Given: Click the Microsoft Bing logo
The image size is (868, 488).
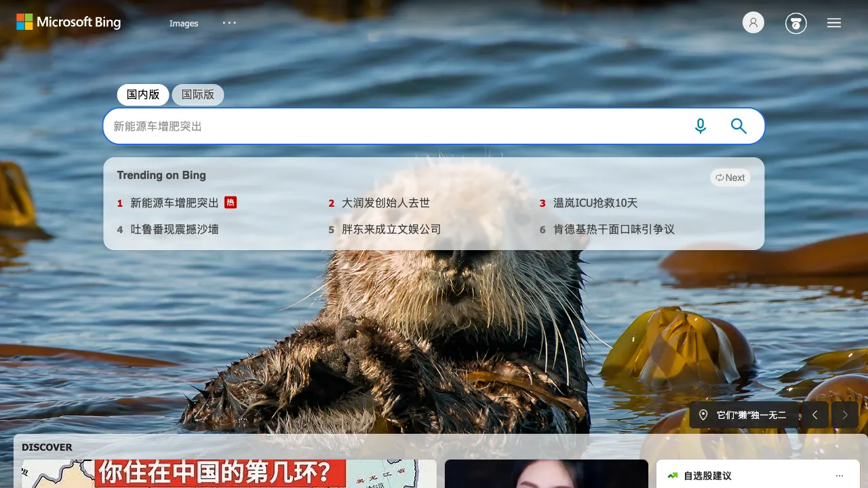Looking at the screenshot, I should coord(68,22).
